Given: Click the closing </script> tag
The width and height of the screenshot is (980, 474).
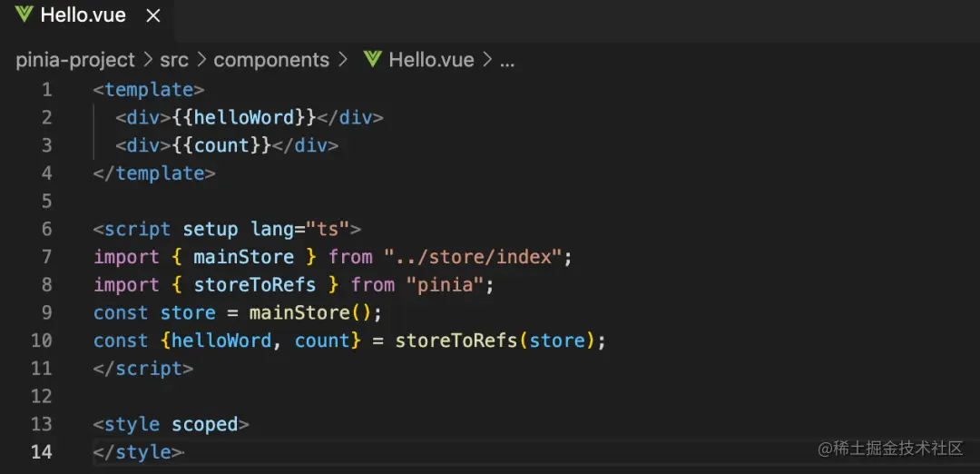Looking at the screenshot, I should (143, 369).
